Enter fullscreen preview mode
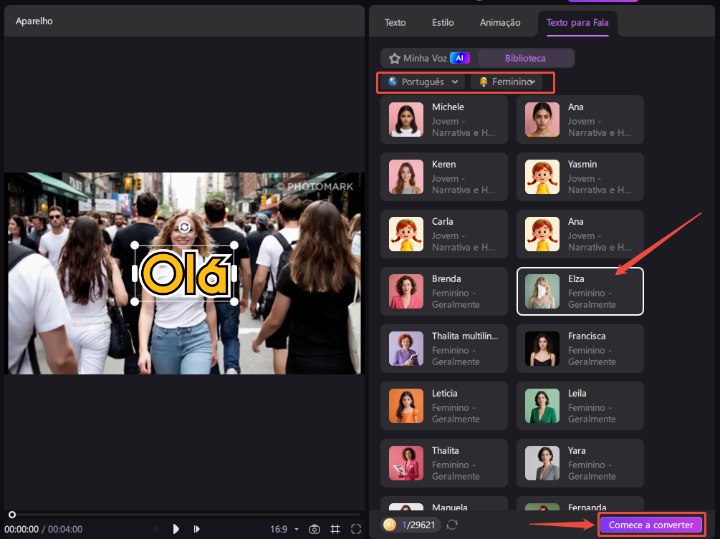720x539 pixels. click(356, 529)
